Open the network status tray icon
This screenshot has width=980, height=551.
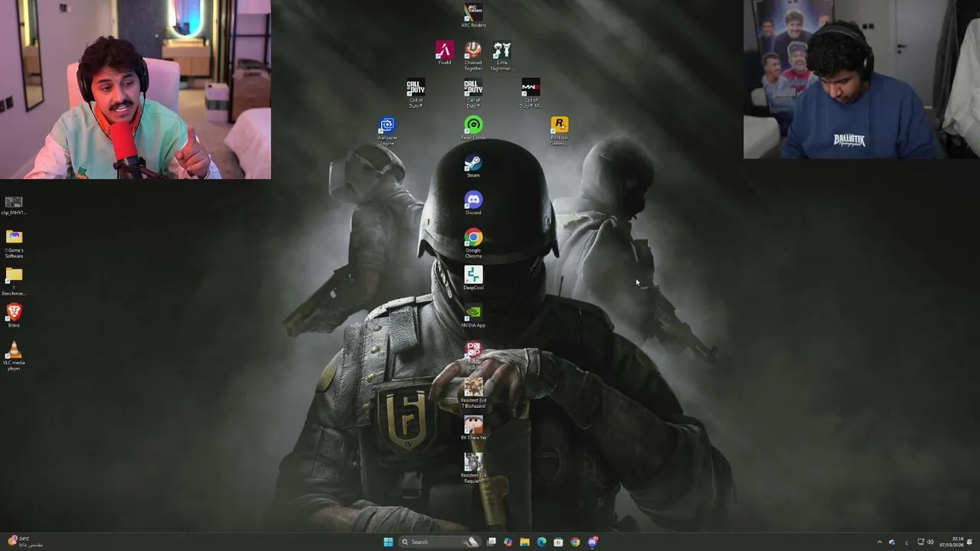tap(920, 542)
